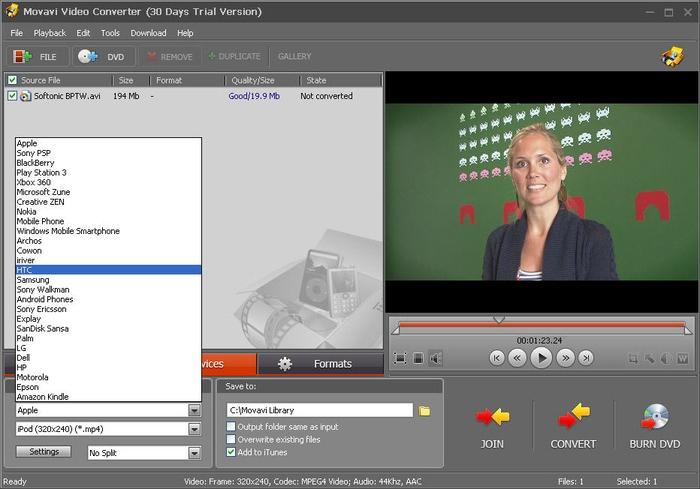The image size is (700, 489).
Task: Rewind the video preview
Action: pyautogui.click(x=517, y=358)
